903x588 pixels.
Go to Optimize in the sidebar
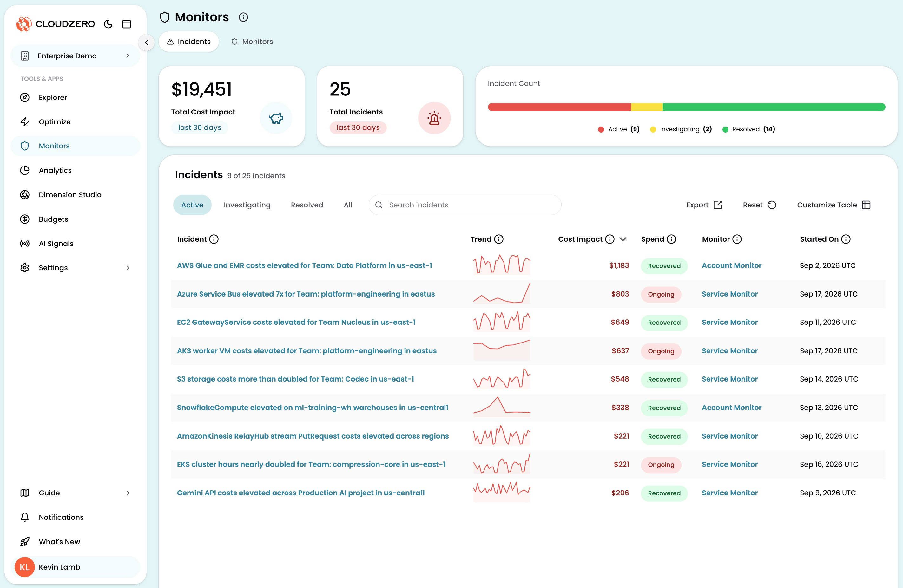coord(75,122)
